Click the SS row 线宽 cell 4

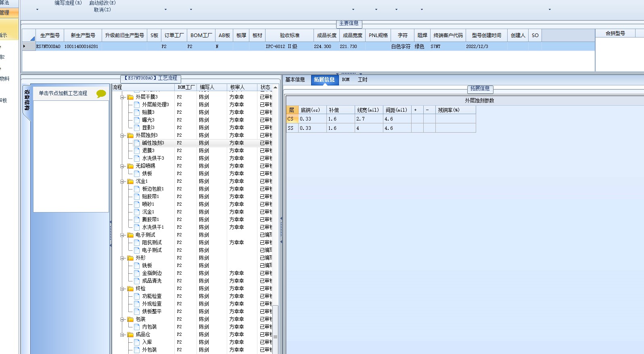(x=369, y=128)
